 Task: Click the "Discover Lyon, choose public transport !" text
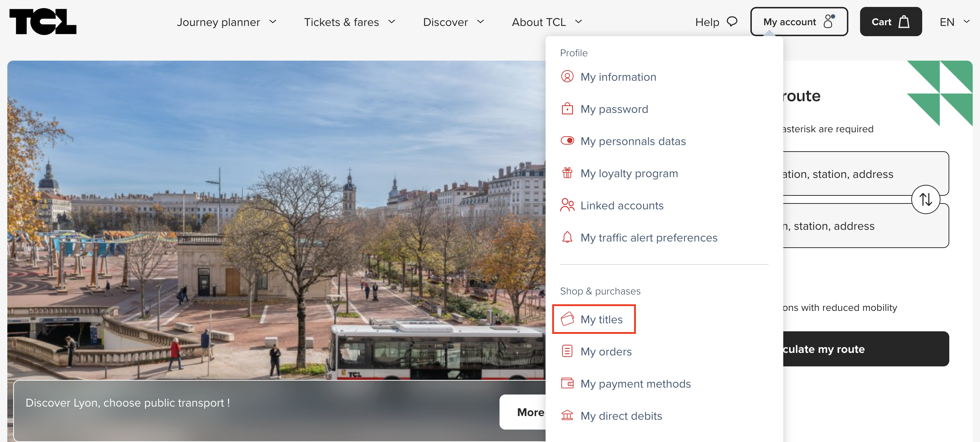[x=128, y=403]
